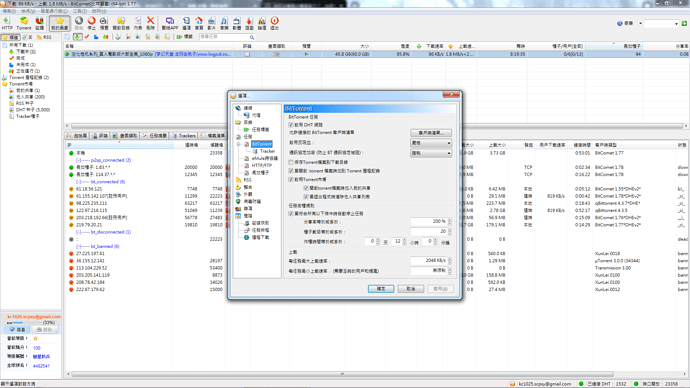This screenshot has width=690, height=388.
Task: Toggle the enable Torrent market checkbox
Action: coord(291,179)
